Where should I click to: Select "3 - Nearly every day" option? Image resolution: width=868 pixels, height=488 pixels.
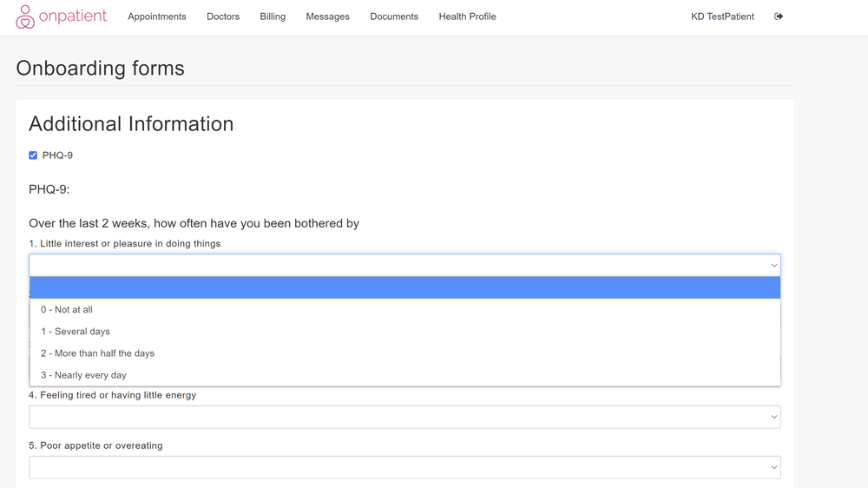tap(83, 375)
